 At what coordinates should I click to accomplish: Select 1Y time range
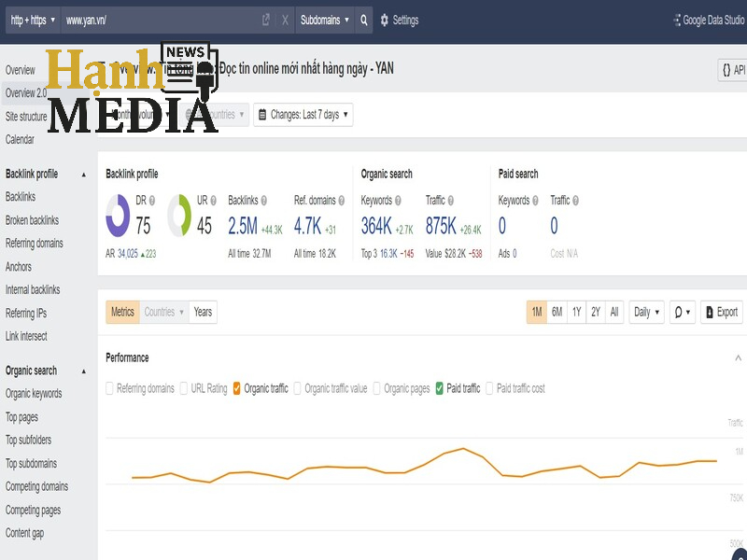[x=576, y=313]
